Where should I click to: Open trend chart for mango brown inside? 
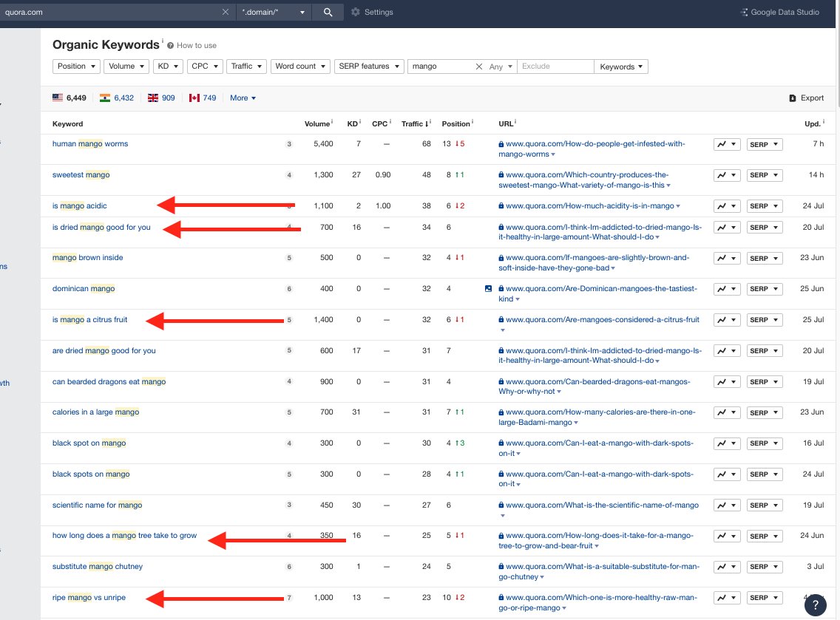pos(727,258)
